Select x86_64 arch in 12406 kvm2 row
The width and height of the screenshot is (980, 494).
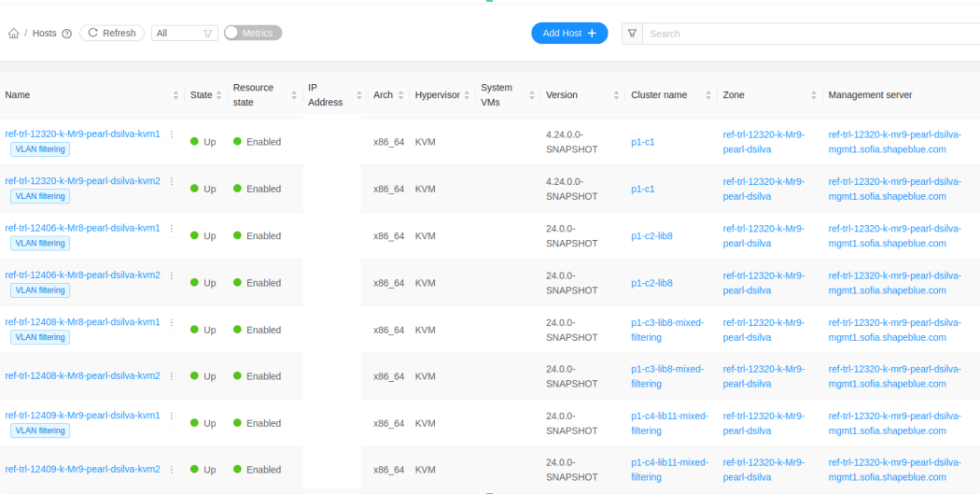[x=389, y=283]
